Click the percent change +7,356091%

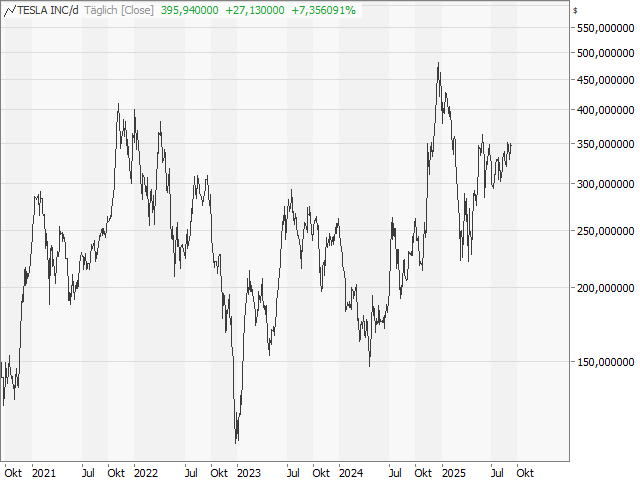pos(323,11)
